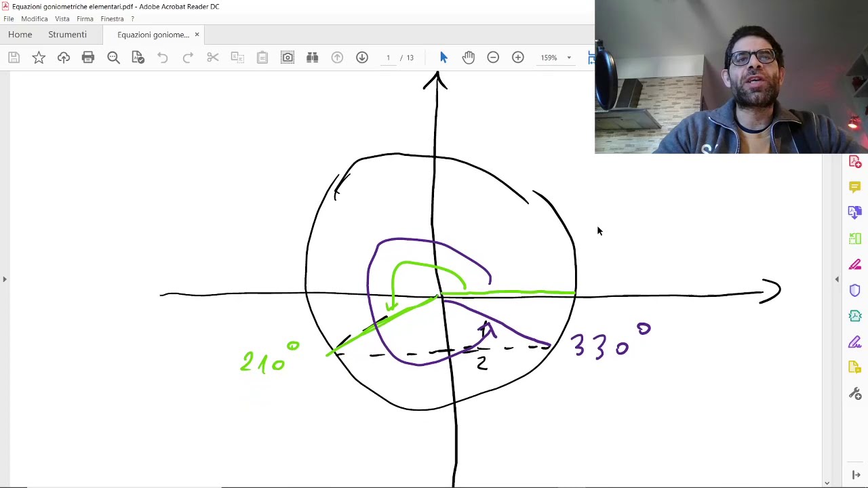Undo the last action
Viewport: 868px width, 488px height.
coord(163,58)
